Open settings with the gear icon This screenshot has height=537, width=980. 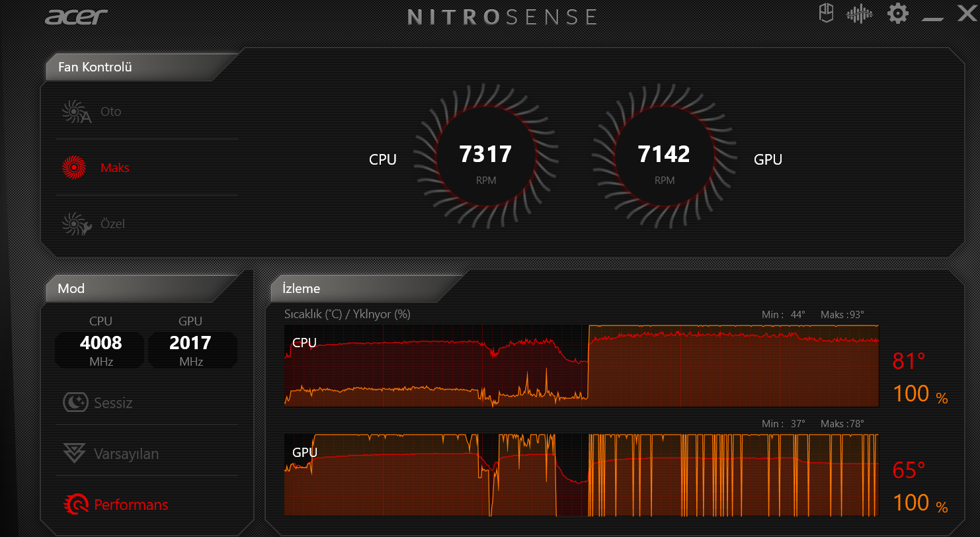pyautogui.click(x=897, y=13)
